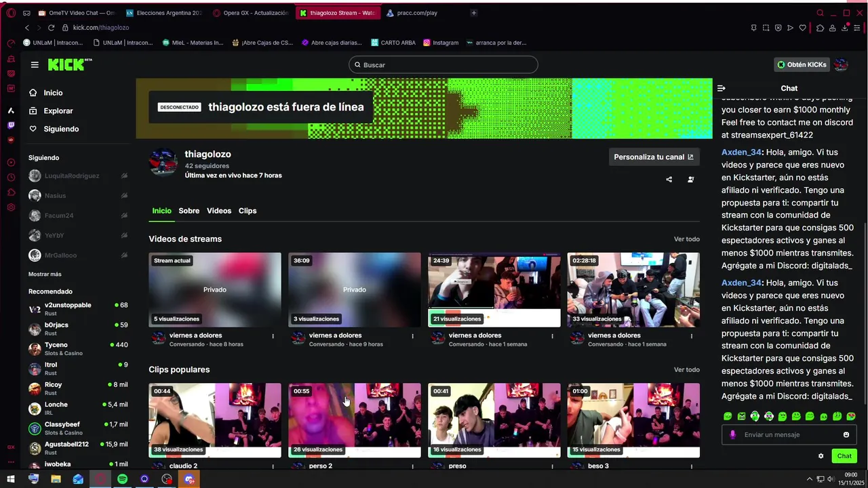The height and width of the screenshot is (488, 868).
Task: Open options menu for 36:09 video
Action: pos(412,336)
